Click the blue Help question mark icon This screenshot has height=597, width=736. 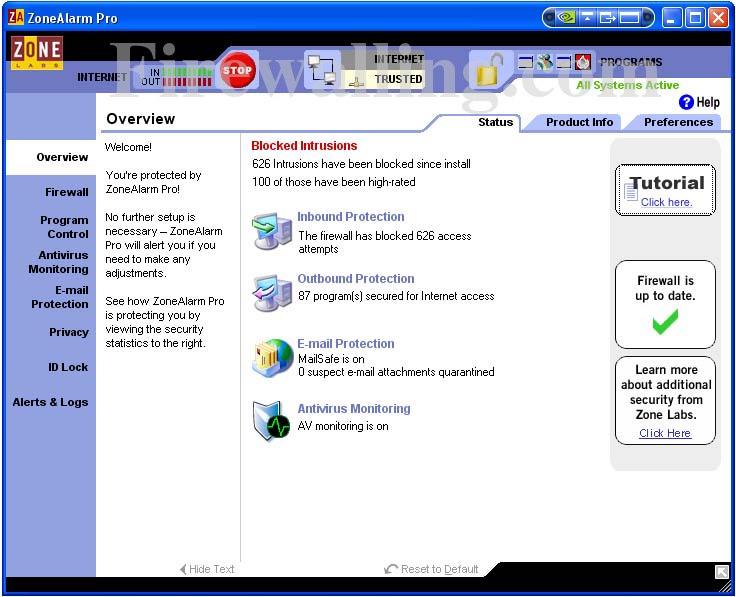(686, 102)
